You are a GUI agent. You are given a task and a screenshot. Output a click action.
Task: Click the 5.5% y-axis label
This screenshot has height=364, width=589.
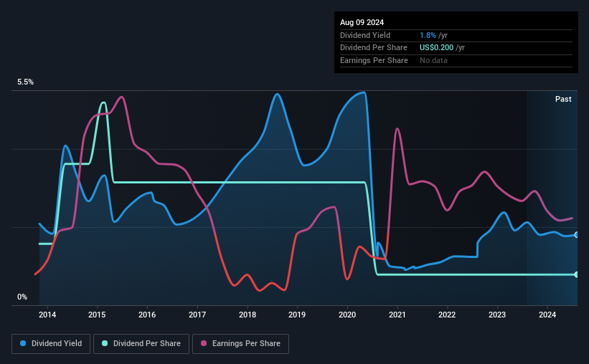pyautogui.click(x=26, y=82)
